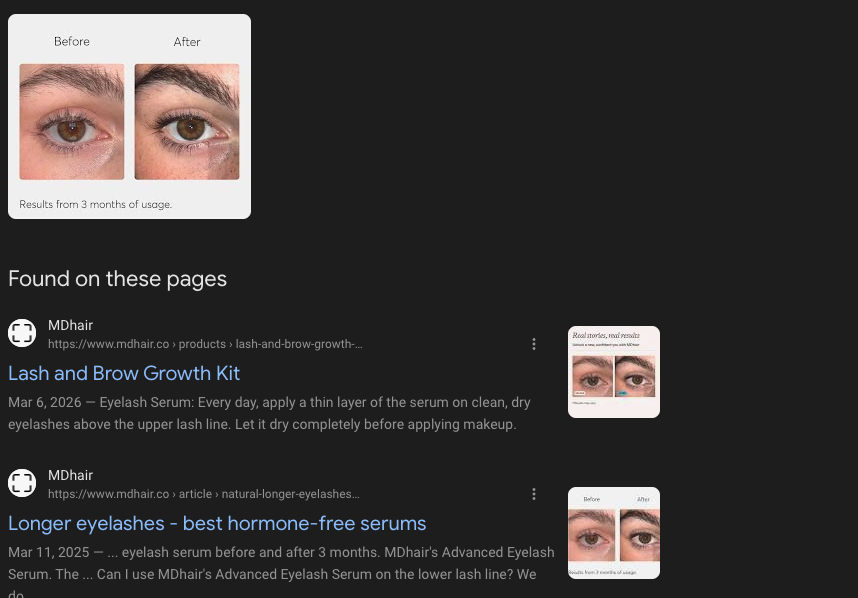Click the natural-longer-eyelashes article URL

[204, 494]
